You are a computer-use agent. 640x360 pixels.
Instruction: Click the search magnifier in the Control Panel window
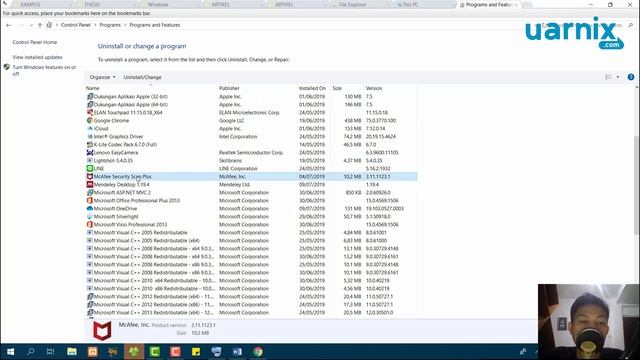(631, 25)
